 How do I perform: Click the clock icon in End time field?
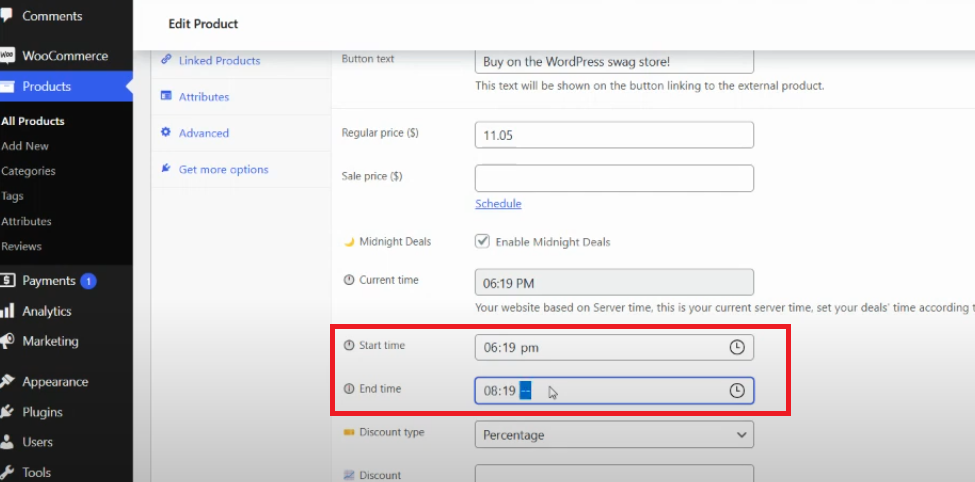(x=737, y=391)
